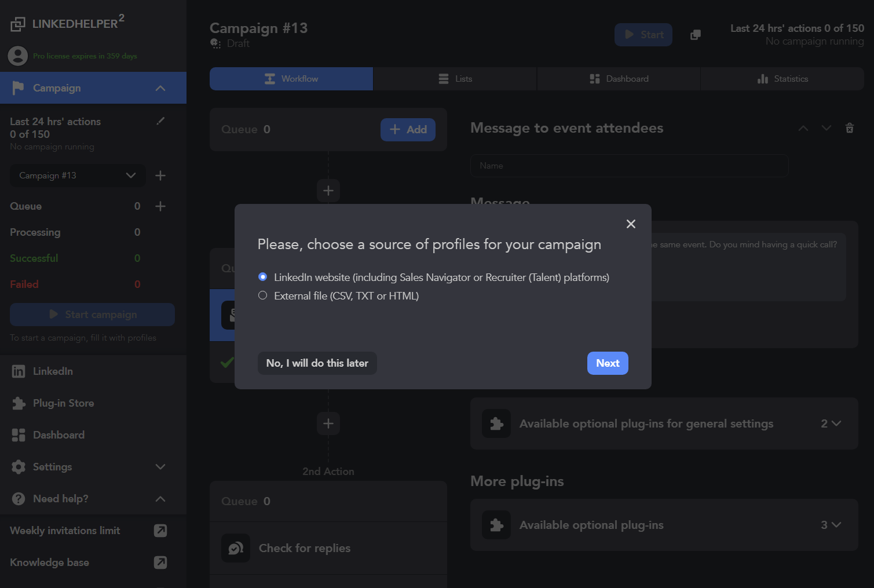Click the general settings plug-in puzzle icon
The image size is (874, 588).
coord(496,423)
